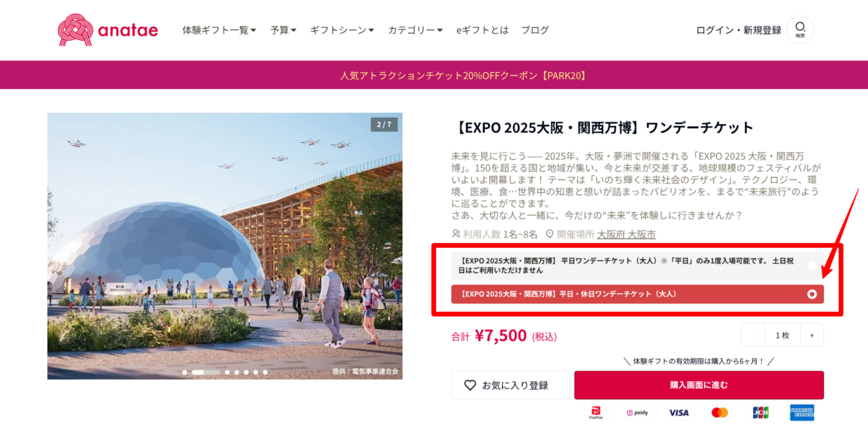Viewport: 868px width, 433px height.
Task: Click the PayPay payment icon
Action: tap(596, 413)
